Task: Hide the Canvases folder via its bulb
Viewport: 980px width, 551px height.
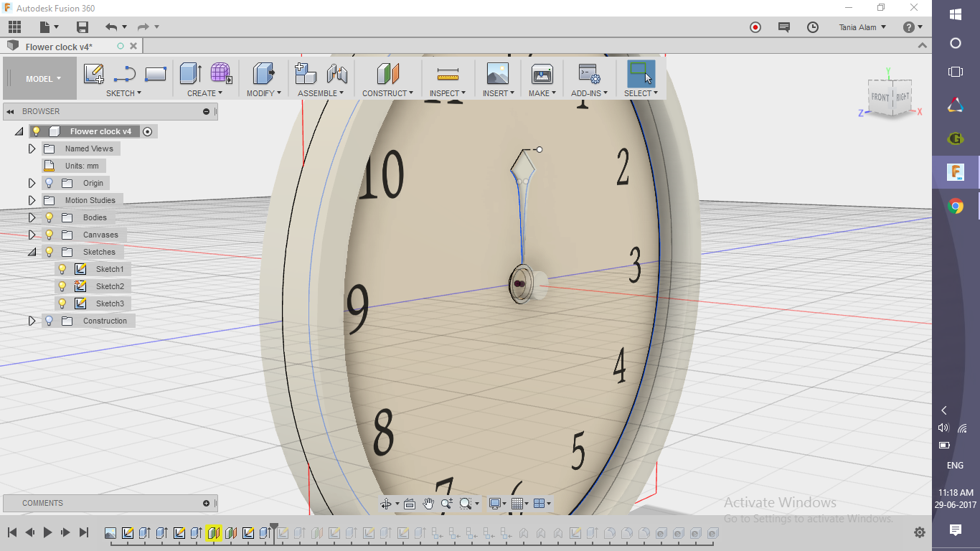Action: [50, 235]
